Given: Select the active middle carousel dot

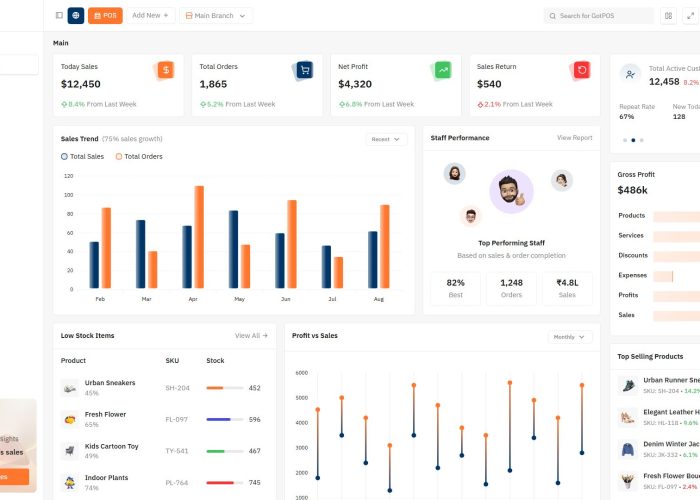Looking at the screenshot, I should tap(633, 140).
